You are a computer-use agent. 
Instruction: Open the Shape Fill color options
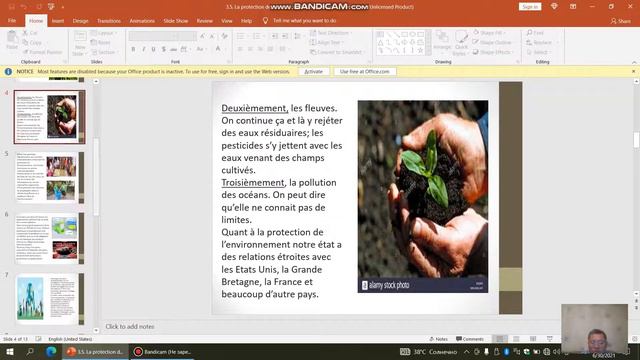tap(489, 33)
